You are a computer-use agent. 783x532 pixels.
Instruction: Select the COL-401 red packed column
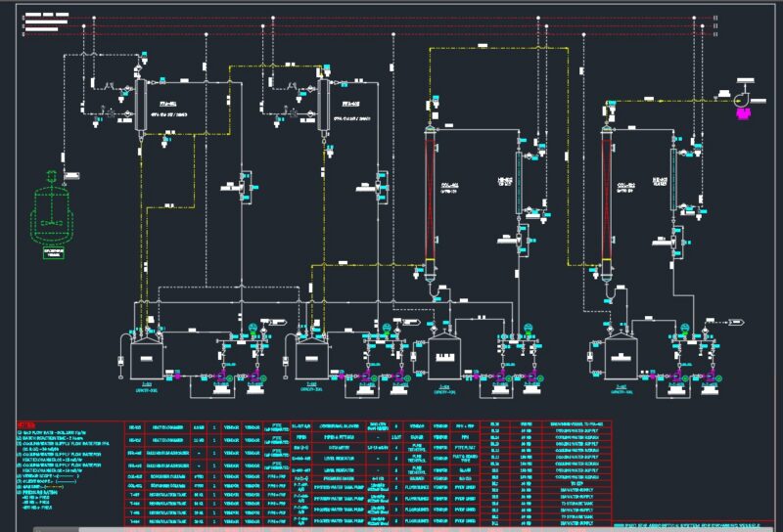pyautogui.click(x=430, y=199)
